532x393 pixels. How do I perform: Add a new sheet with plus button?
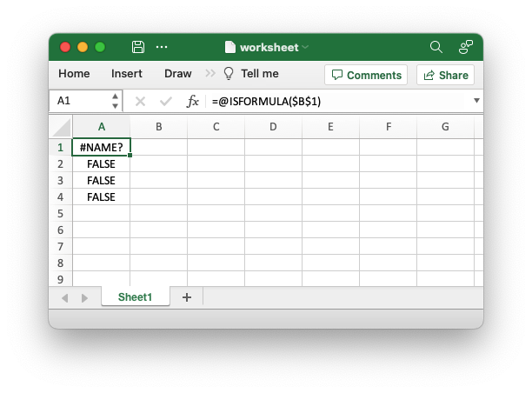(x=186, y=297)
